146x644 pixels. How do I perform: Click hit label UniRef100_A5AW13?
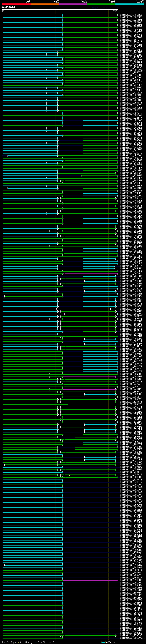pos(131,42)
